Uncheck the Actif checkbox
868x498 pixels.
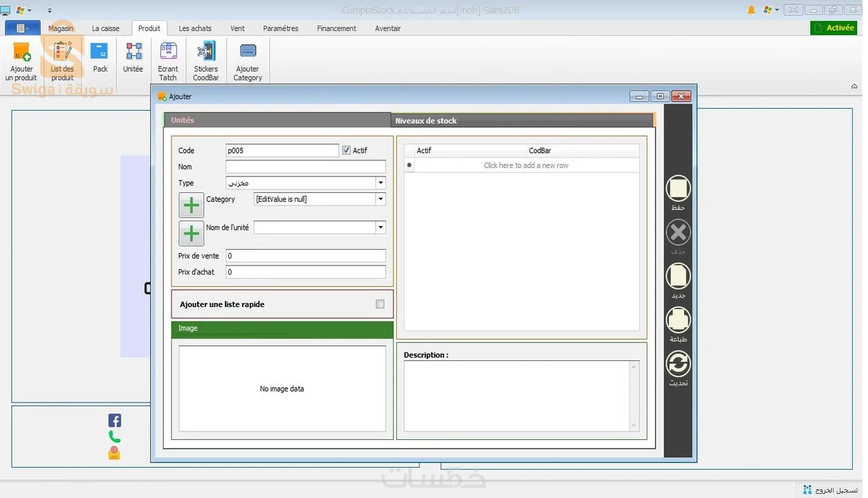click(347, 150)
